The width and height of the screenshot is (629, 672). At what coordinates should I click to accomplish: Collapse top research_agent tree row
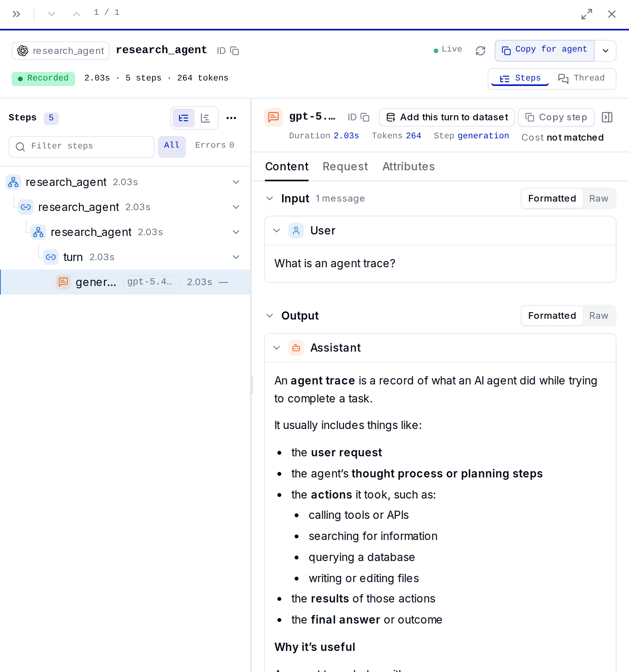pyautogui.click(x=236, y=182)
